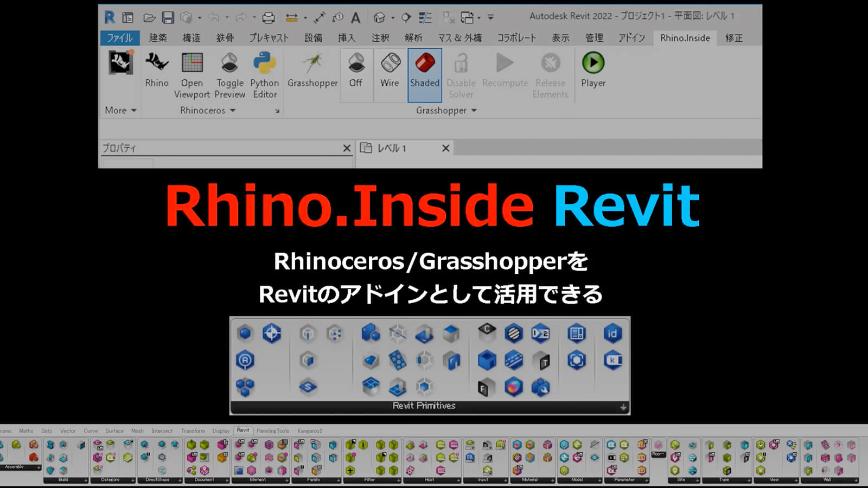Screen dimensions: 868x488
Task: Expand the Rhinoceros panel dropdown
Action: coord(208,110)
